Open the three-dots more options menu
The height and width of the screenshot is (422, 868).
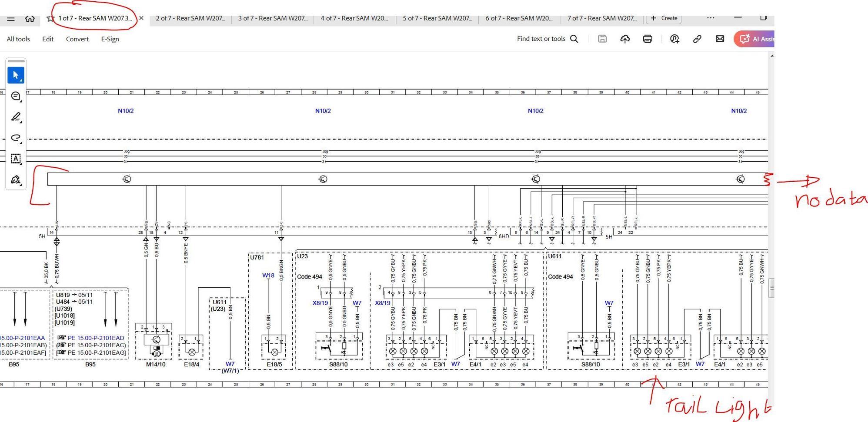point(710,18)
